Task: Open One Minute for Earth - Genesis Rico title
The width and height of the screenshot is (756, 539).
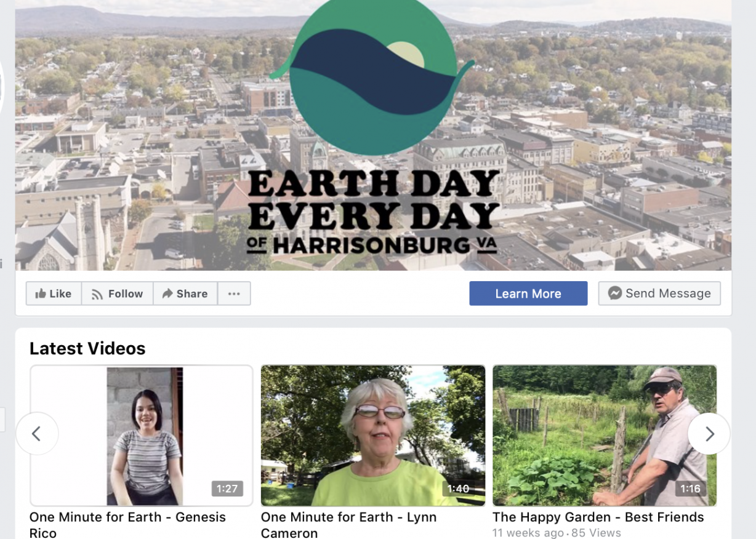Action: point(127,524)
